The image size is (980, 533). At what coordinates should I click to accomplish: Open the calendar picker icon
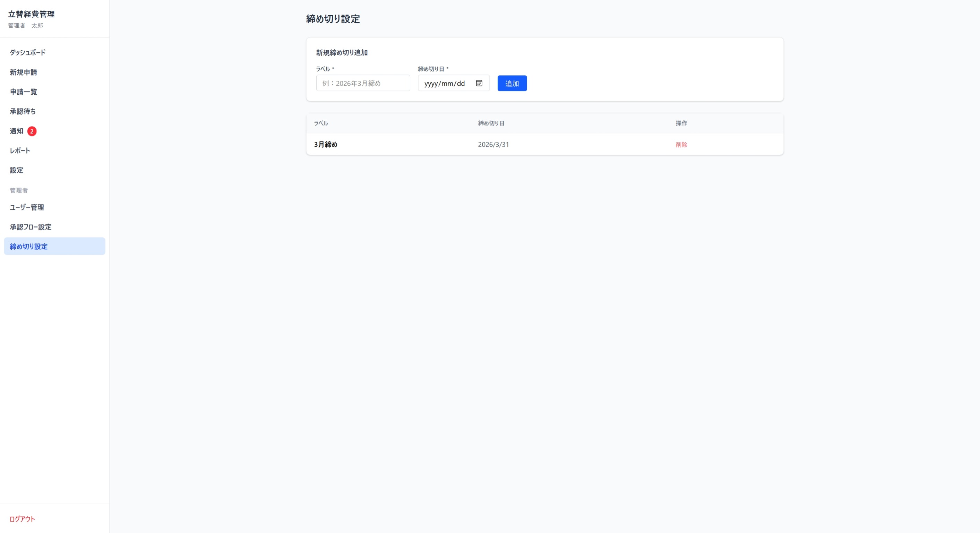(x=479, y=83)
